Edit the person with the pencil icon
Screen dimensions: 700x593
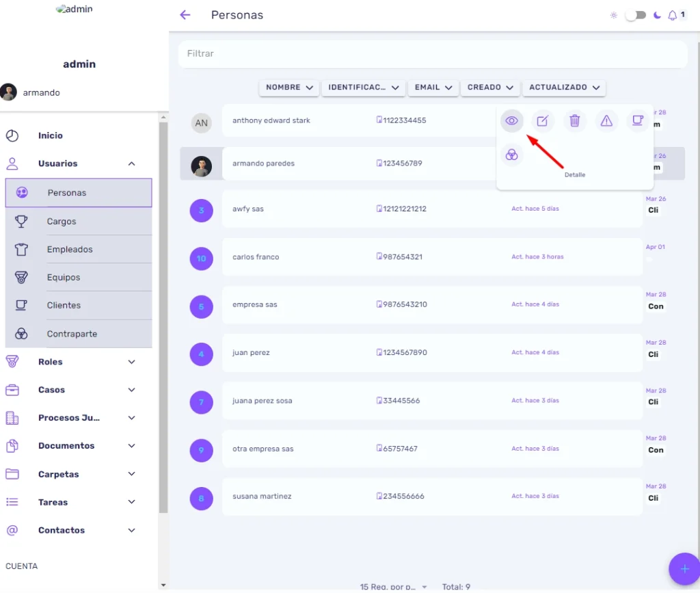pos(542,120)
